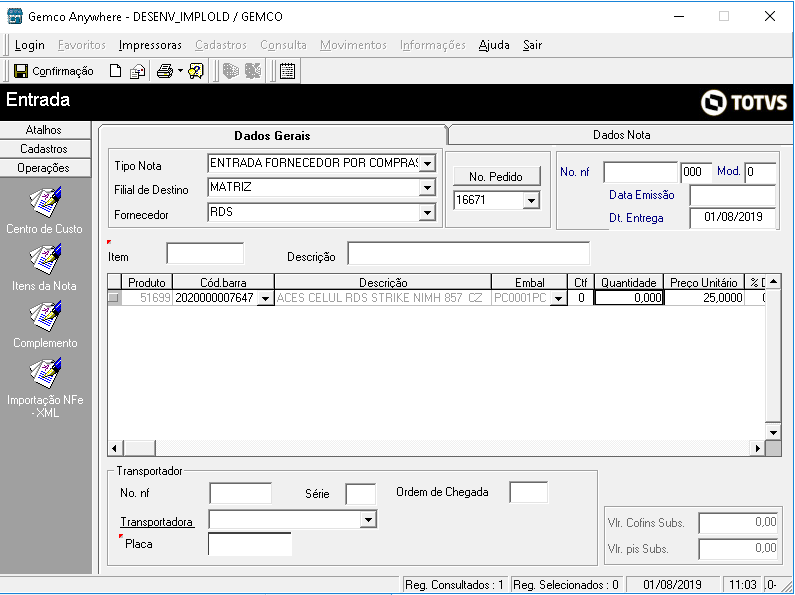Viewport: 795px width, 595px height.
Task: Click the grid's scroll up arrow
Action: [x=773, y=282]
